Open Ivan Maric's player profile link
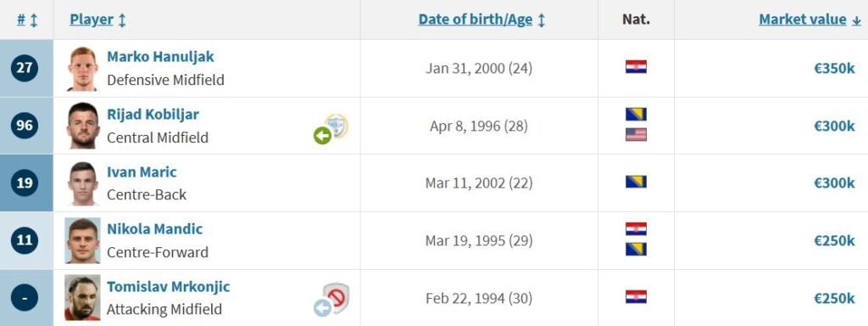The image size is (868, 326). (142, 171)
